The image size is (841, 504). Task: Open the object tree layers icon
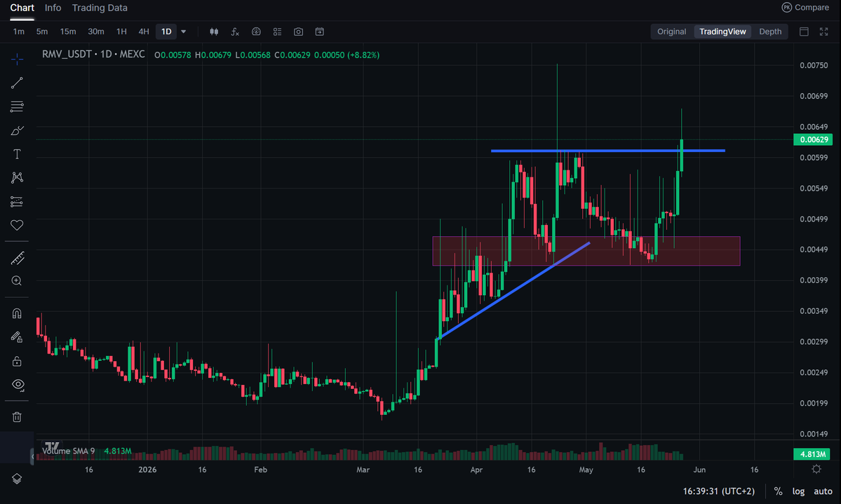click(17, 479)
